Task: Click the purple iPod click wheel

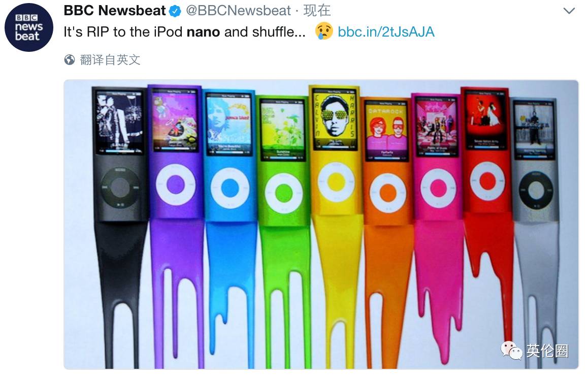Action: pyautogui.click(x=176, y=184)
